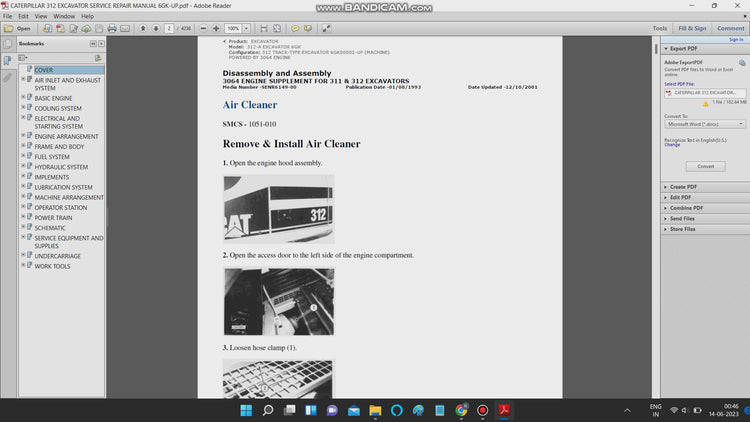Open the Convert To format dropdown
750x422 pixels.
click(705, 124)
